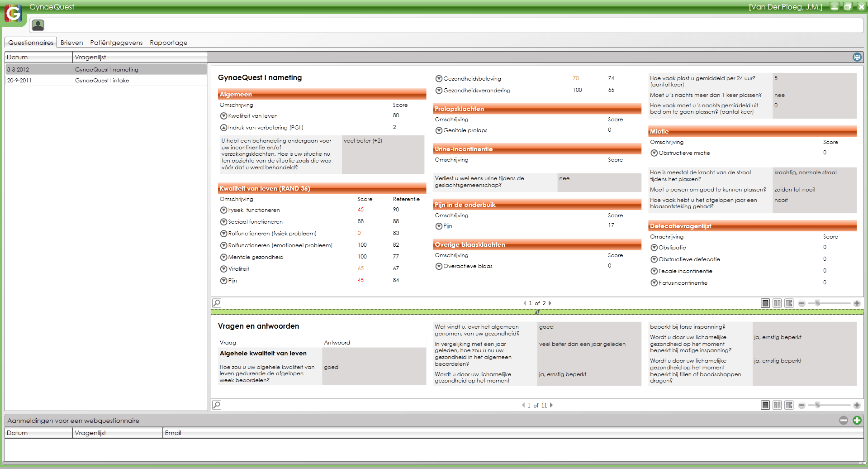Expand the Mentale gezondheid row
Image resolution: width=868 pixels, height=469 pixels.
click(223, 257)
